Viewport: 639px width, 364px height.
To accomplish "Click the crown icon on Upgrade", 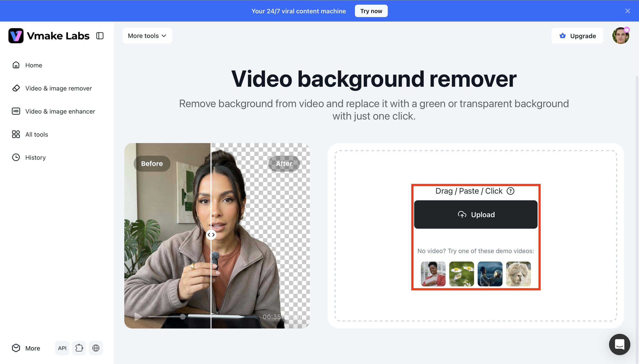I will tap(562, 36).
